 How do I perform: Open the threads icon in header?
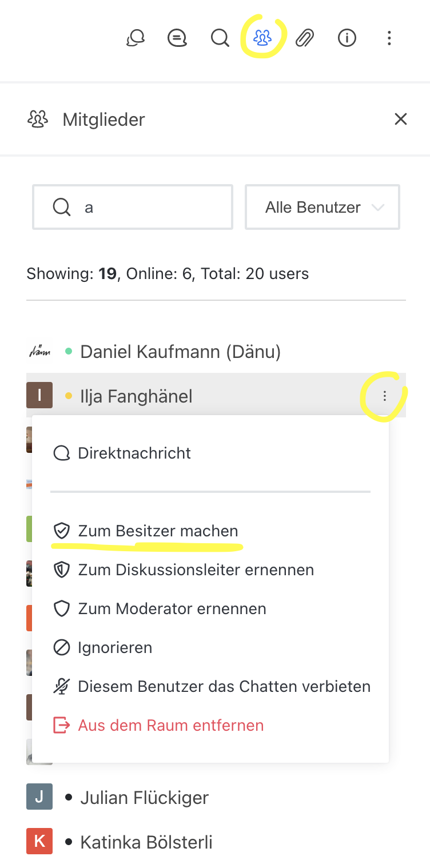(x=177, y=38)
